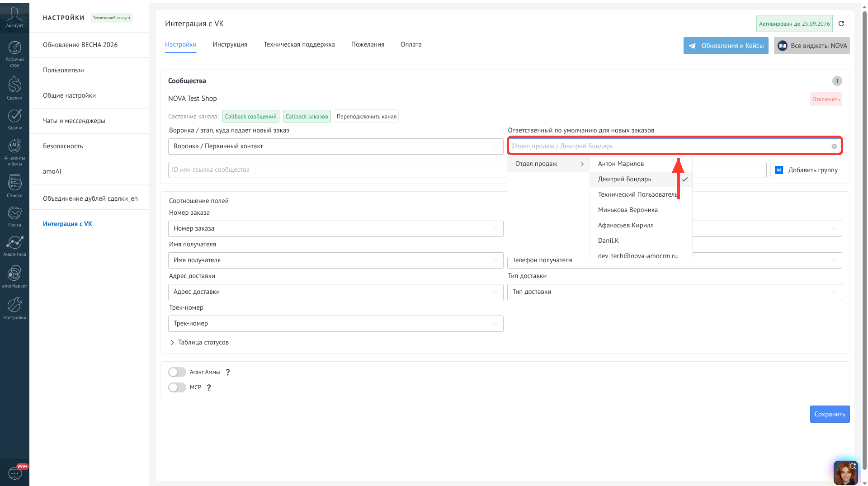Open the Номер заказа field dropdown

tap(336, 229)
